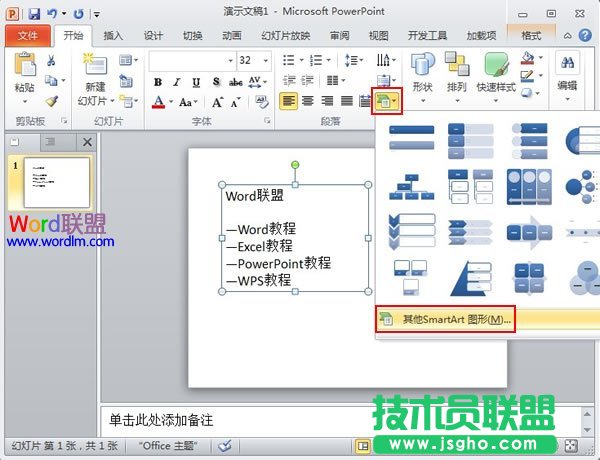Open the Editing group button
This screenshot has width=600, height=460.
click(567, 78)
